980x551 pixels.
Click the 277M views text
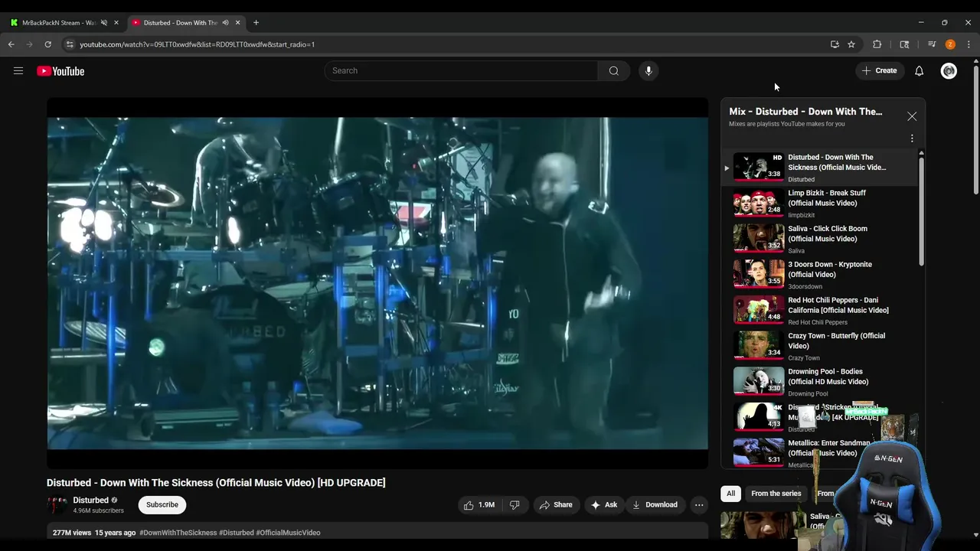point(72,533)
